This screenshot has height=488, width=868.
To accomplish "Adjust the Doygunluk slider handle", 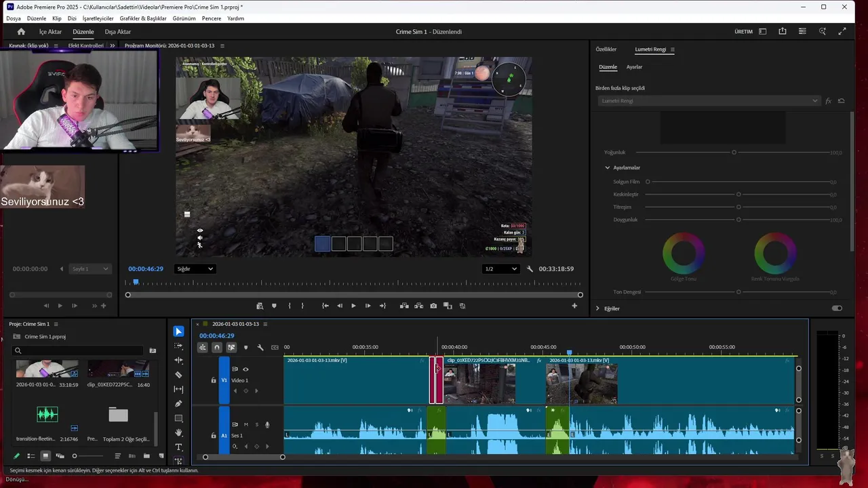I will (738, 220).
